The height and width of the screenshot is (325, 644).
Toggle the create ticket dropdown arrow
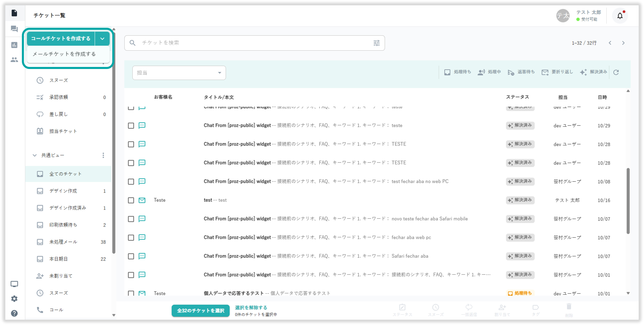pos(102,39)
